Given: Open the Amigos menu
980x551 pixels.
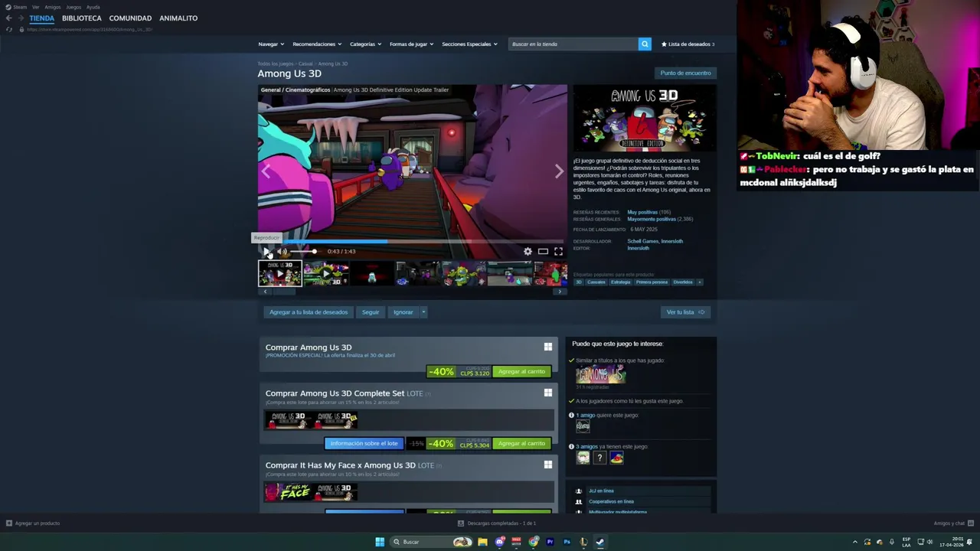Looking at the screenshot, I should coord(52,7).
